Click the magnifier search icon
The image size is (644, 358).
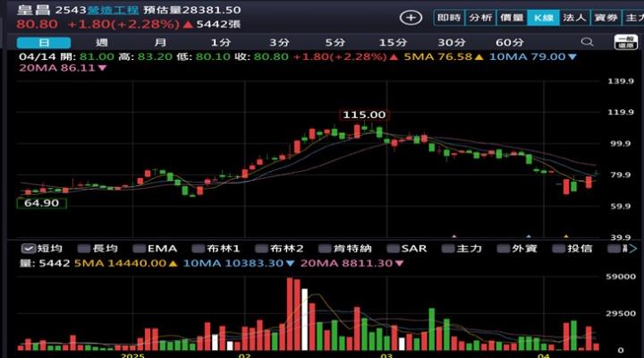coord(588,42)
